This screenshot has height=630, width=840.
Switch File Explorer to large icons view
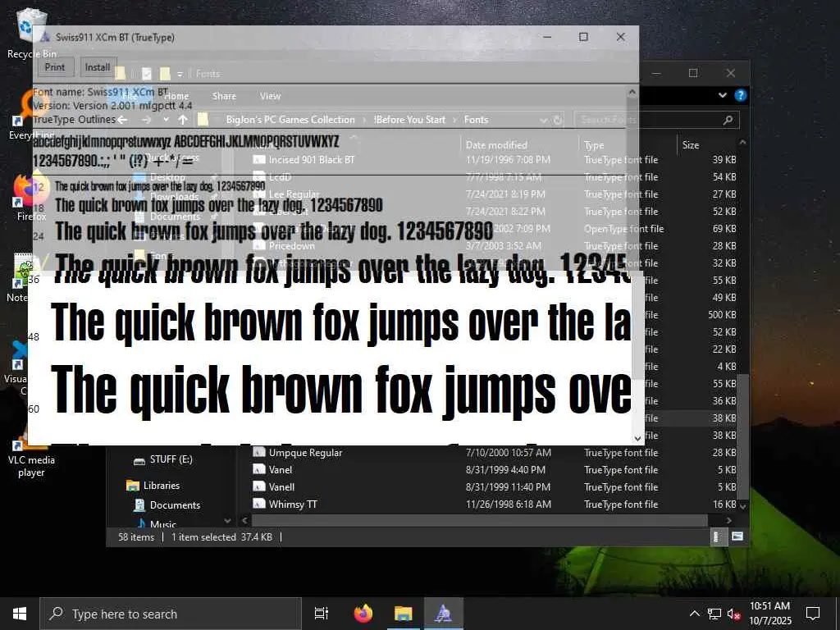(737, 536)
